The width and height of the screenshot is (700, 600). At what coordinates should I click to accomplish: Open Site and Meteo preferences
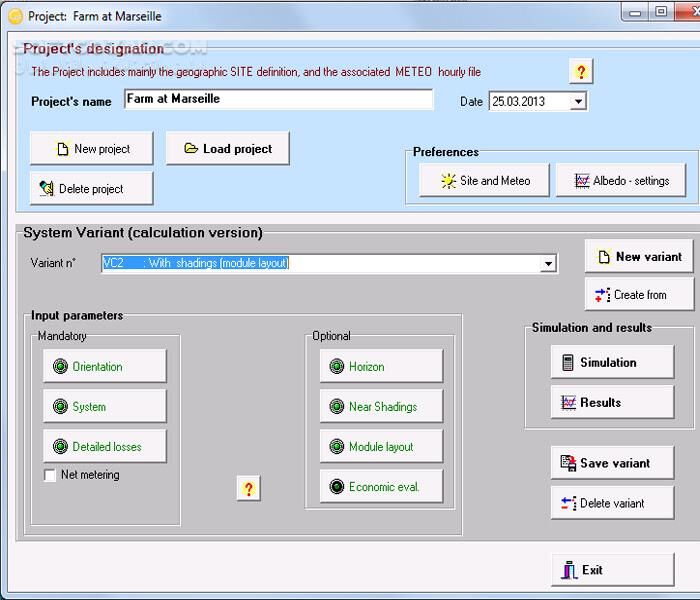484,181
